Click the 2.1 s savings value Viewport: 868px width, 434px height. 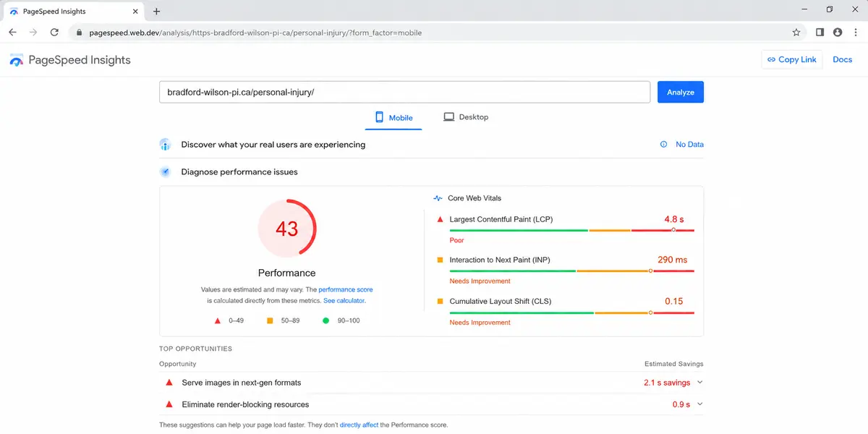coord(667,383)
